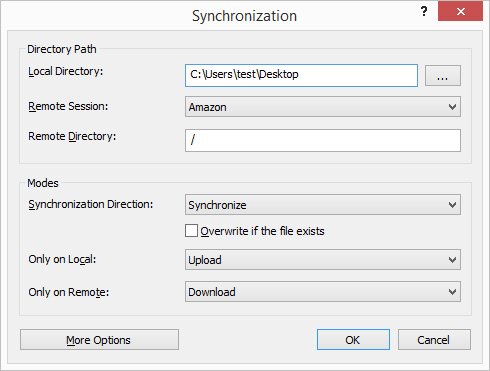Screen dimensions: 490x371
Task: Browse for a local directory with the ellipsis button
Action: (x=443, y=76)
